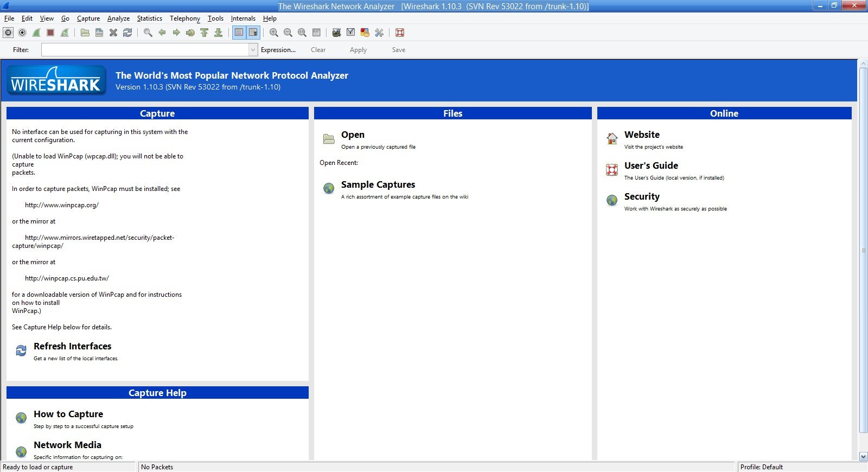
Task: Open Network Media help link
Action: click(x=67, y=445)
